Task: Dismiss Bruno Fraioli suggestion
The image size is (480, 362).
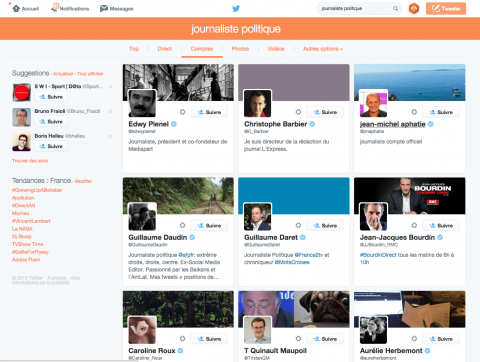Action: click(110, 111)
